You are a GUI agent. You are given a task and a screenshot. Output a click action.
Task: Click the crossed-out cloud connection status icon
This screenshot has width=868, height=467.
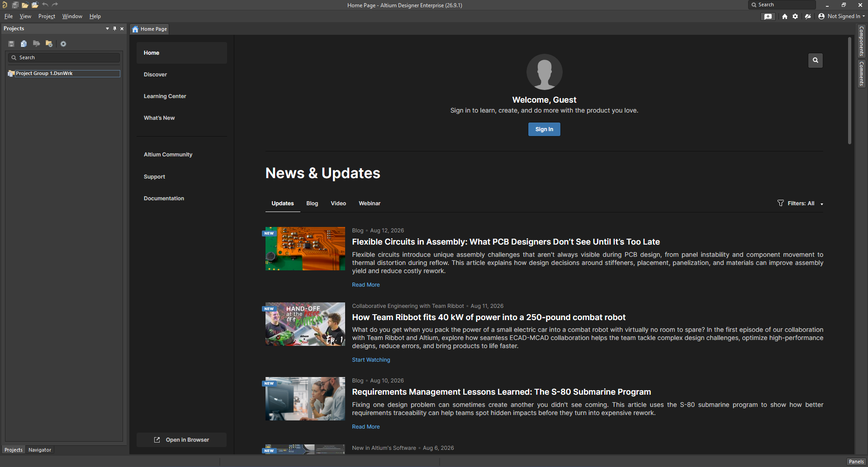point(808,16)
